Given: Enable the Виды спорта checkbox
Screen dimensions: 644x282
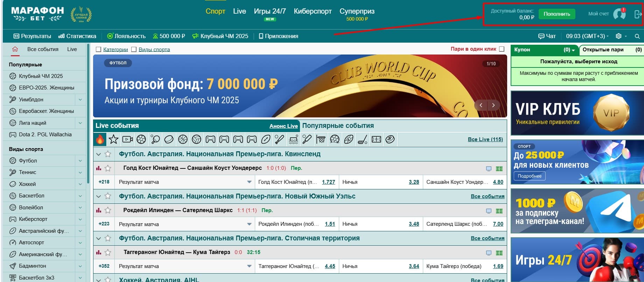Looking at the screenshot, I should [134, 50].
